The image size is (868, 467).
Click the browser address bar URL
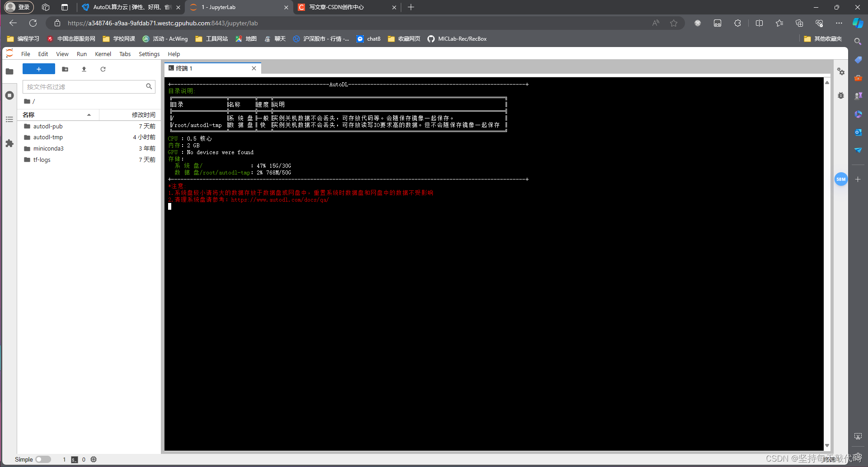click(x=163, y=23)
